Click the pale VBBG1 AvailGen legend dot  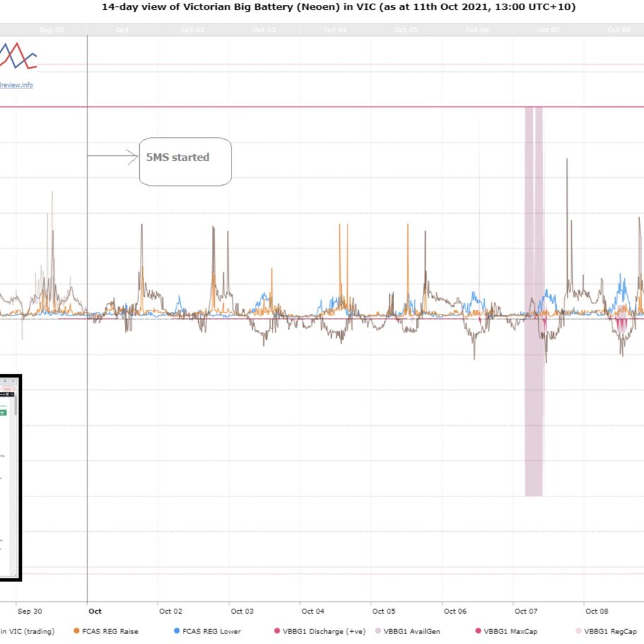[x=378, y=631]
